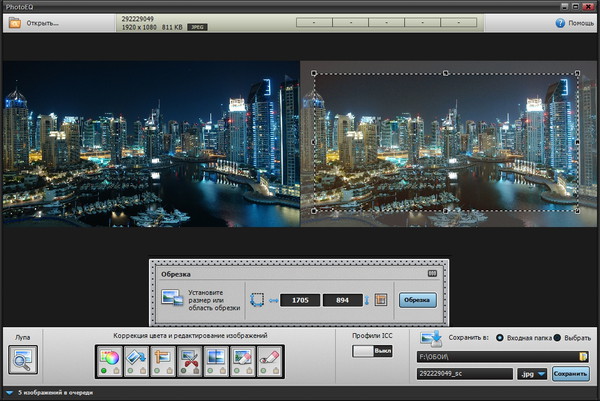Open the .jpg format dropdown

pos(532,374)
